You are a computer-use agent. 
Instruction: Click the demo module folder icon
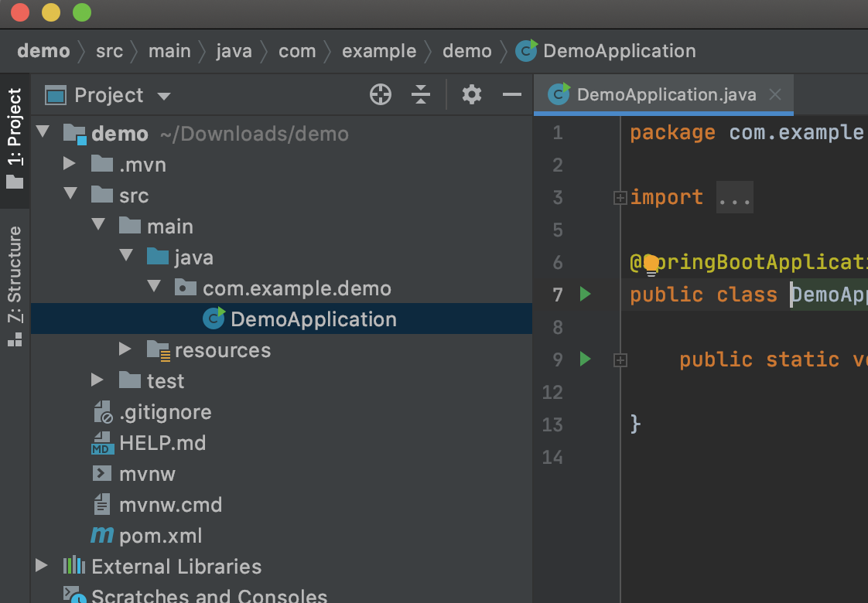(x=75, y=134)
